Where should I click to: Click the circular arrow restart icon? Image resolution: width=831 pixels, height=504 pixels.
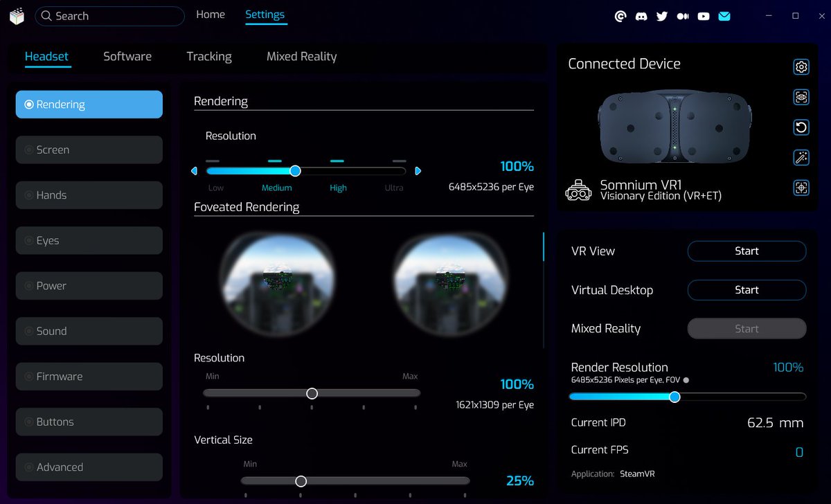point(801,127)
